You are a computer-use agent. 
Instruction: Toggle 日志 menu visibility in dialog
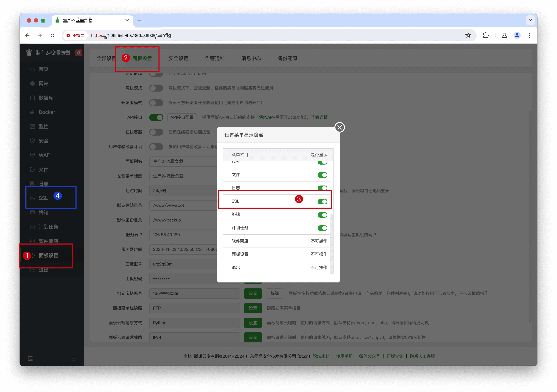click(322, 188)
